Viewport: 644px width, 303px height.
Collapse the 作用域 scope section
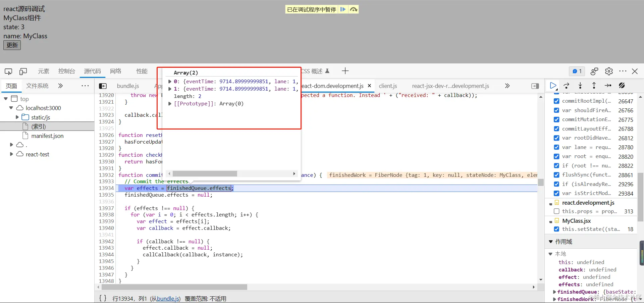click(x=550, y=242)
